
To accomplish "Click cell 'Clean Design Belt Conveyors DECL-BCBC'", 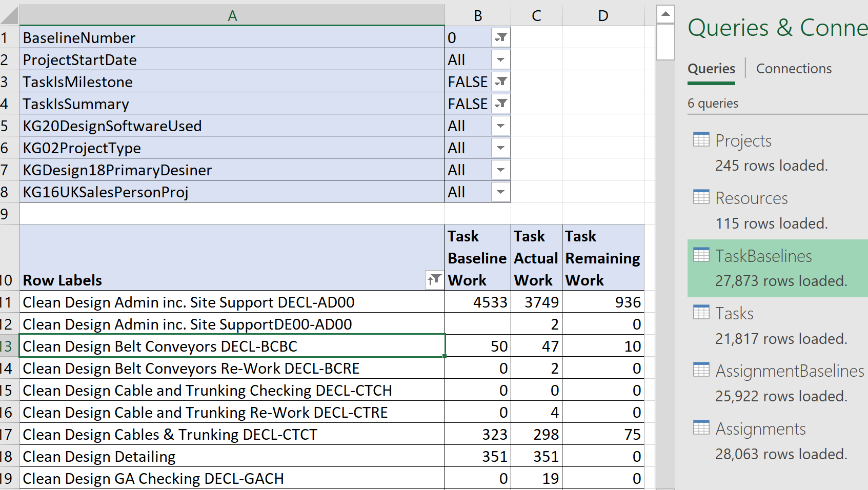I will 232,346.
